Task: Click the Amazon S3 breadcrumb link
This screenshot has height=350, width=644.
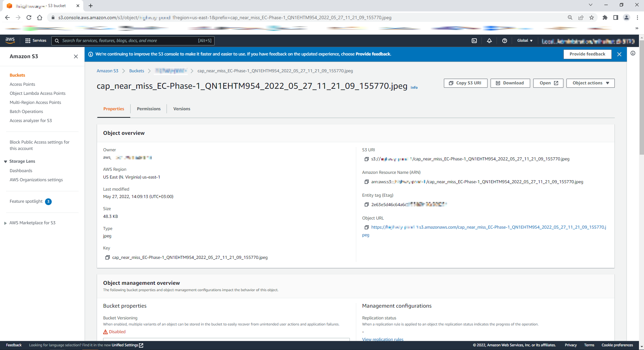Action: point(107,71)
